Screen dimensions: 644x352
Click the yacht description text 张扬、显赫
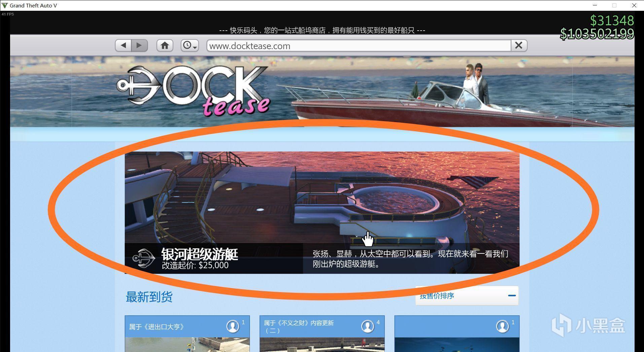click(x=410, y=258)
